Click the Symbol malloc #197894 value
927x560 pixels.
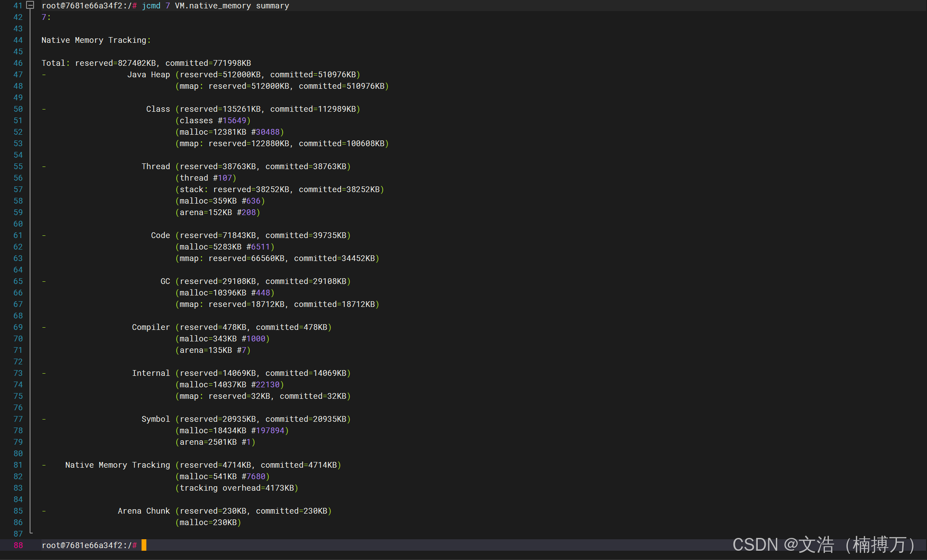coord(270,431)
